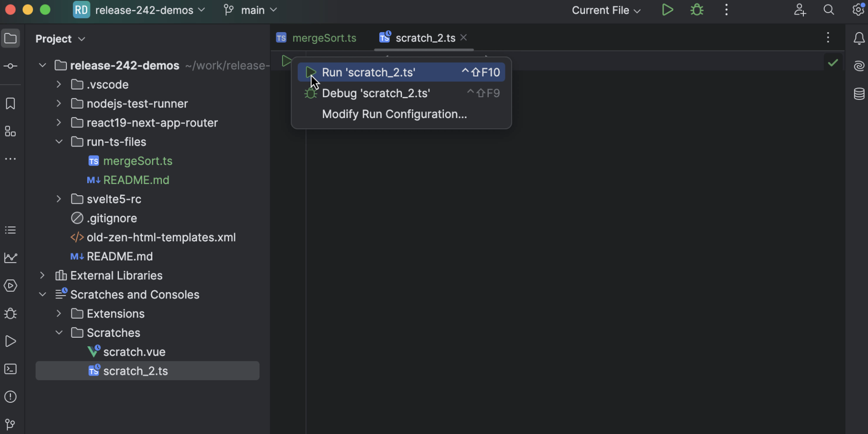Viewport: 868px width, 434px height.
Task: Open editor tabs options vertical dots
Action: (x=828, y=38)
